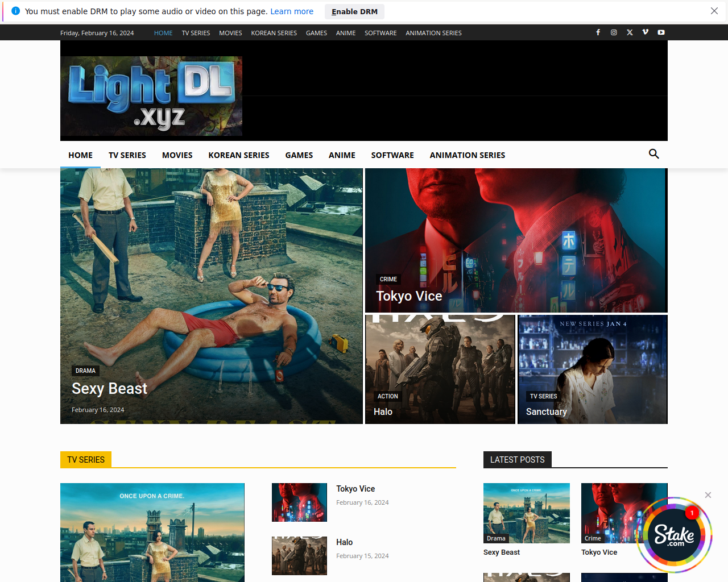The height and width of the screenshot is (582, 728).
Task: Open GAMES in the main navigation
Action: tap(299, 155)
